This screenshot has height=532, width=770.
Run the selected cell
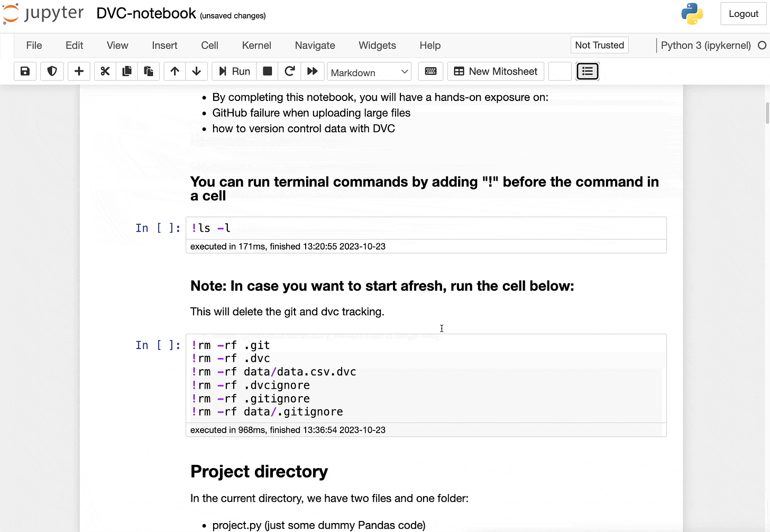(234, 71)
